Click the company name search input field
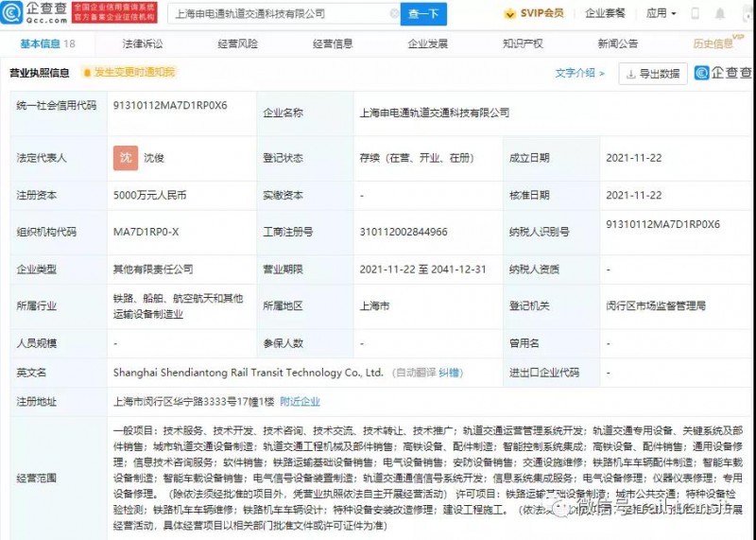This screenshot has height=540, width=756. (279, 14)
